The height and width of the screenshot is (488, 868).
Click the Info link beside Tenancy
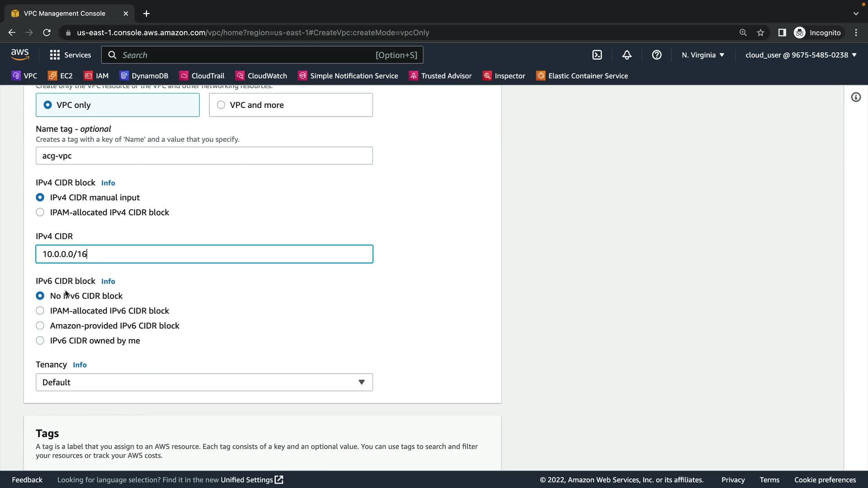pyautogui.click(x=80, y=365)
